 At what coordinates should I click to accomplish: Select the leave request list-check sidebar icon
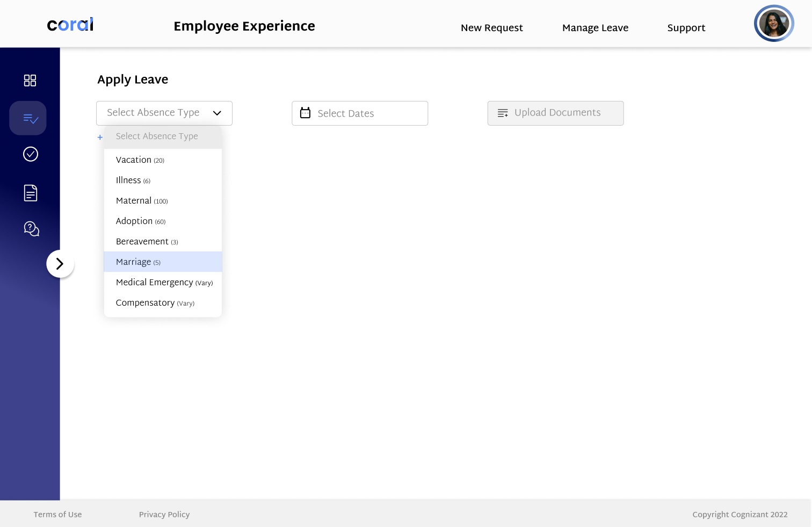[x=28, y=118]
